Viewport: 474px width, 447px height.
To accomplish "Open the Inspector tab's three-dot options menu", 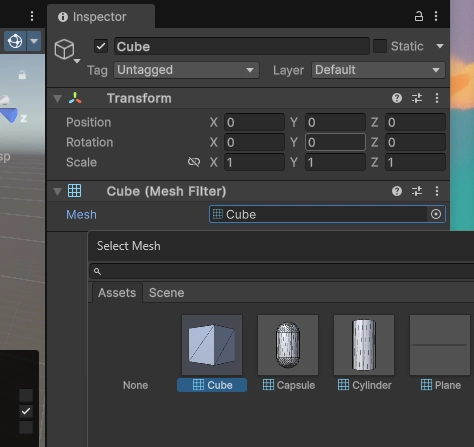I will click(436, 16).
